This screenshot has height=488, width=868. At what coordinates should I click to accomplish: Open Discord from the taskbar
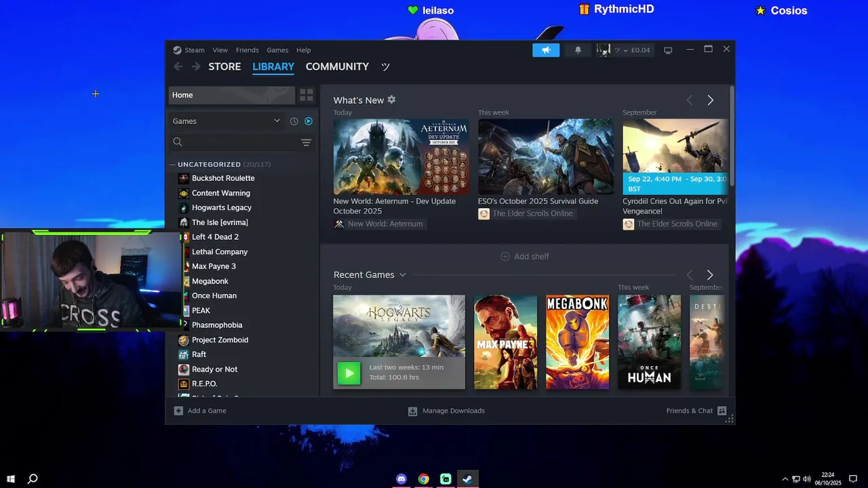401,479
